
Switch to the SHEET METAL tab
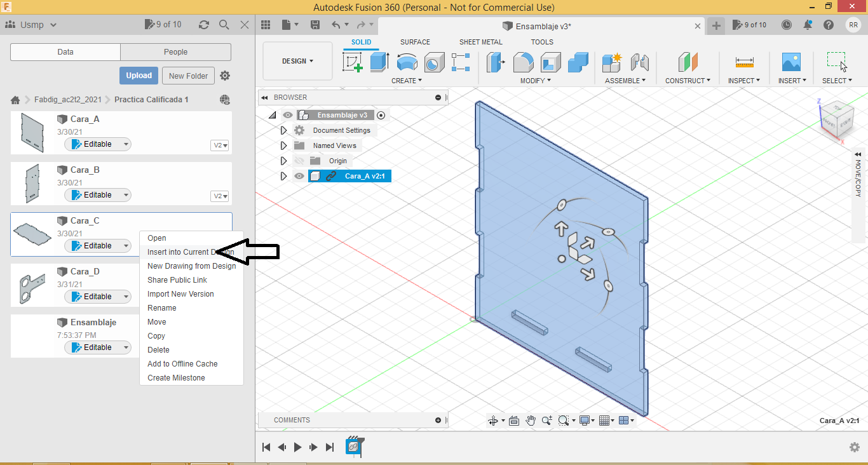tap(480, 42)
